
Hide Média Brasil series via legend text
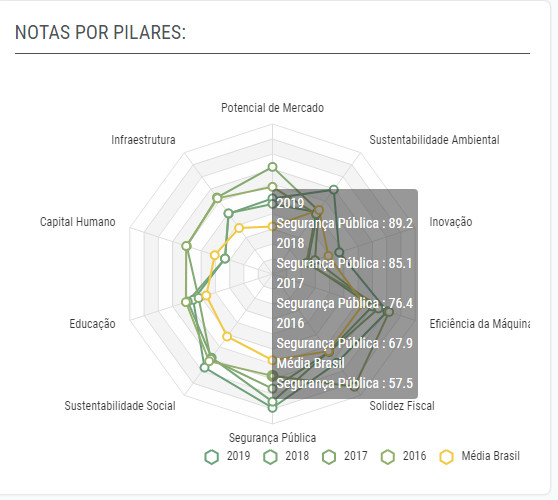point(491,456)
